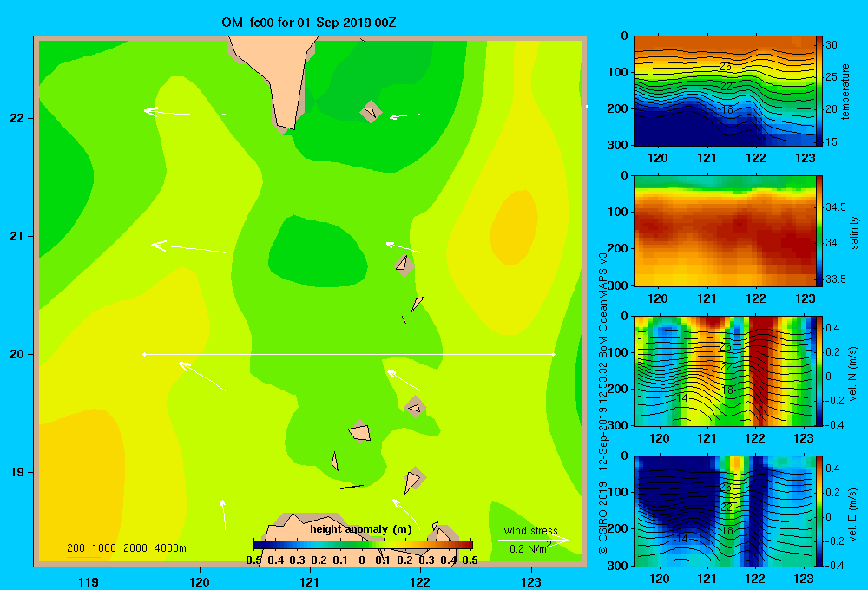Click the '1000' depth contour legend entry
Image resolution: width=868 pixels, height=590 pixels.
104,548
